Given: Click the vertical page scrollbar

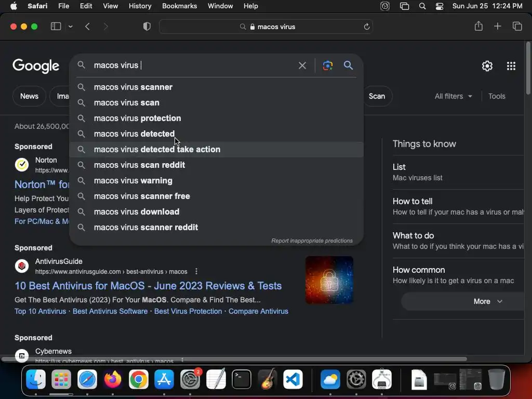Looking at the screenshot, I should point(528,68).
